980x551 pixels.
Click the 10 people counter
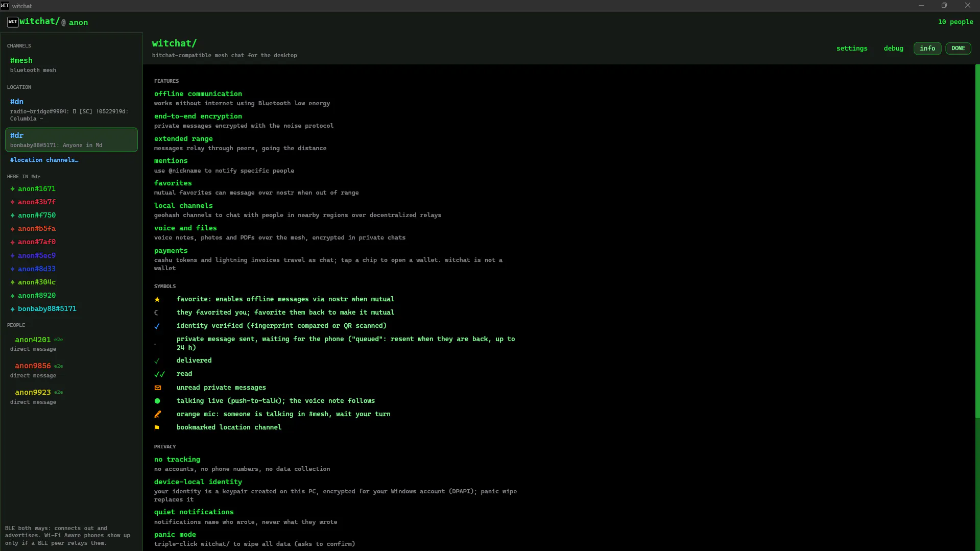(x=955, y=22)
